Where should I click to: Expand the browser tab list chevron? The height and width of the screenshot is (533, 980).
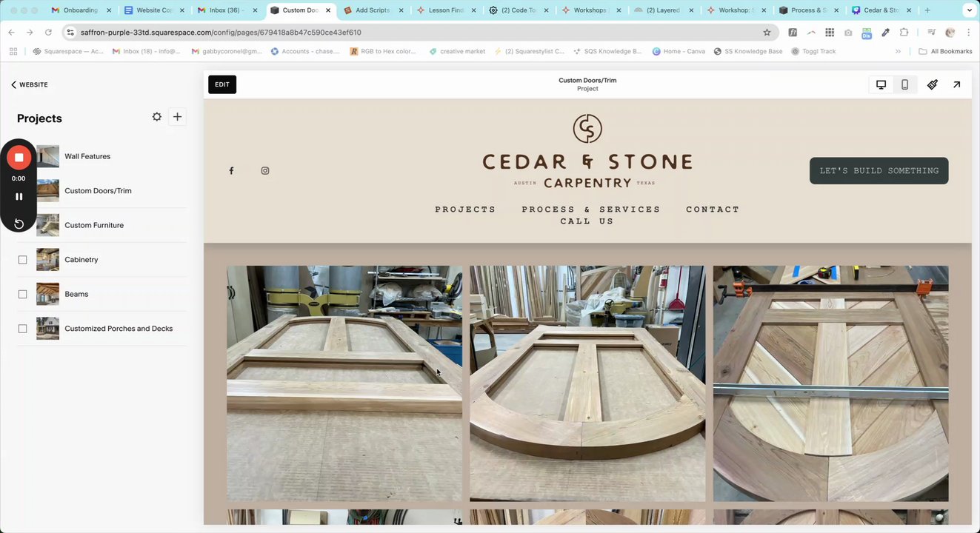pos(969,10)
